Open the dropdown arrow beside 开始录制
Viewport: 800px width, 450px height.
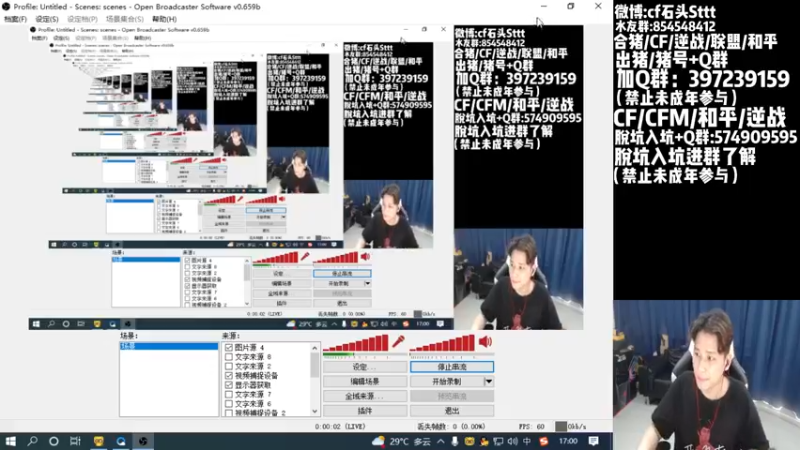(489, 381)
